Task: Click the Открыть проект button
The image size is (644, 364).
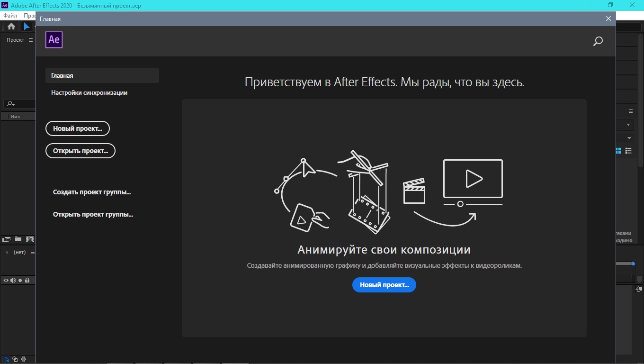Action: (80, 151)
